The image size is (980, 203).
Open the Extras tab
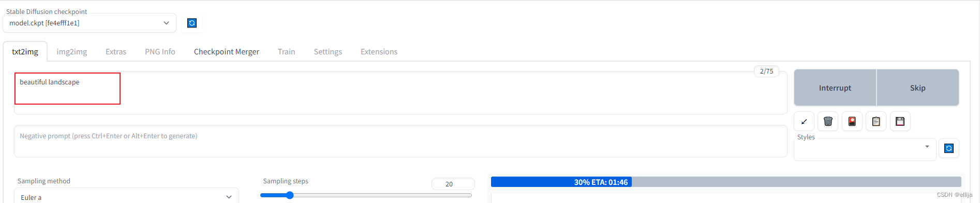coord(116,52)
